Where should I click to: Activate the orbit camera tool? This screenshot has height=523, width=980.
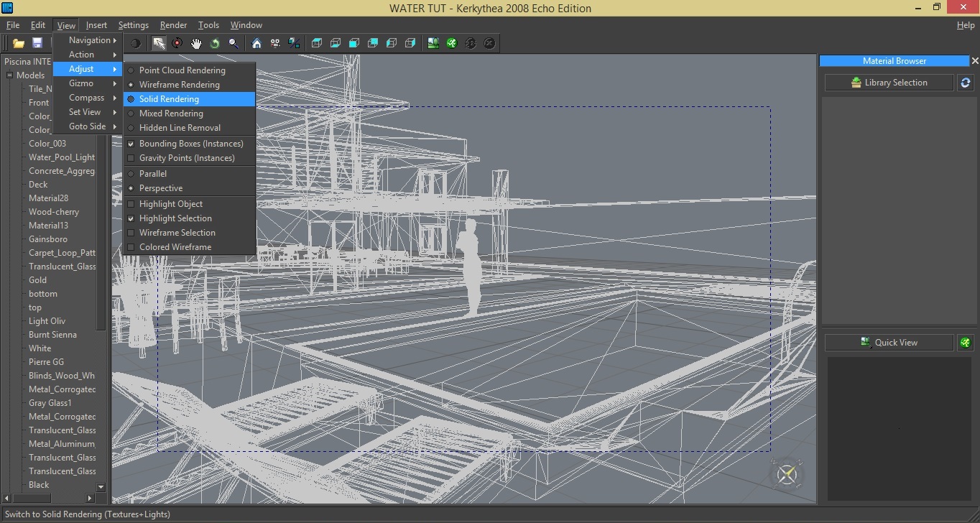point(177,43)
